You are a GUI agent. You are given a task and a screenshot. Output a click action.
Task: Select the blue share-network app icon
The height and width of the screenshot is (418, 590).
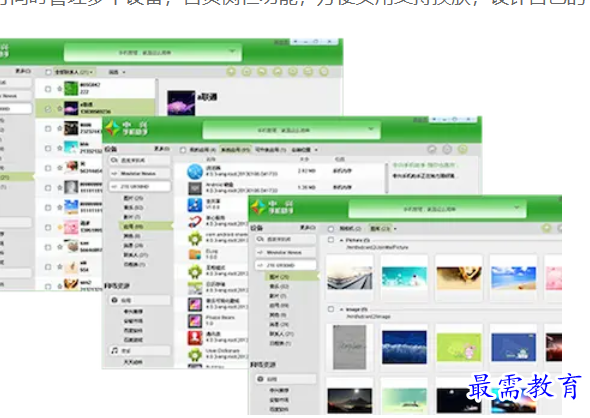coord(195,205)
